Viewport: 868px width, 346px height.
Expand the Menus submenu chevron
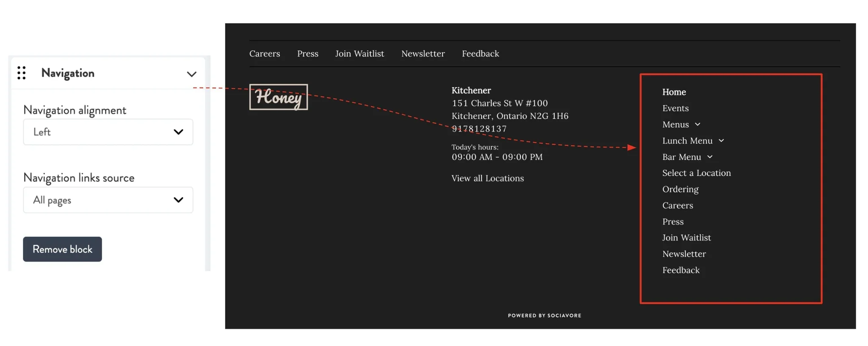(x=698, y=124)
